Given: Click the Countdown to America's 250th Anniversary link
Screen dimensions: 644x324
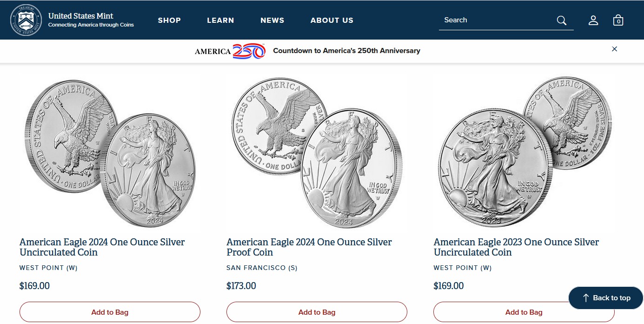Looking at the screenshot, I should point(347,51).
